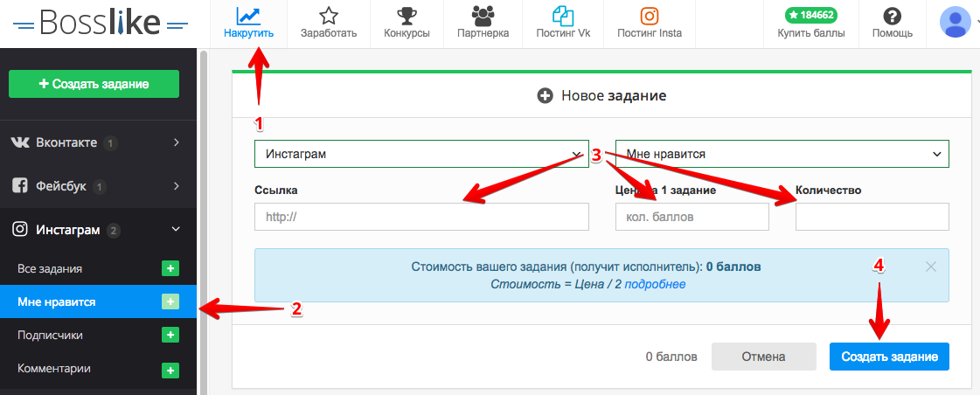Click the Ссылка http:// input field
The height and width of the screenshot is (395, 980).
click(422, 217)
